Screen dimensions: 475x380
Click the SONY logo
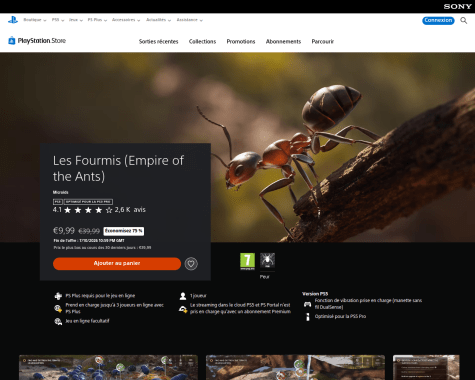pyautogui.click(x=457, y=6)
